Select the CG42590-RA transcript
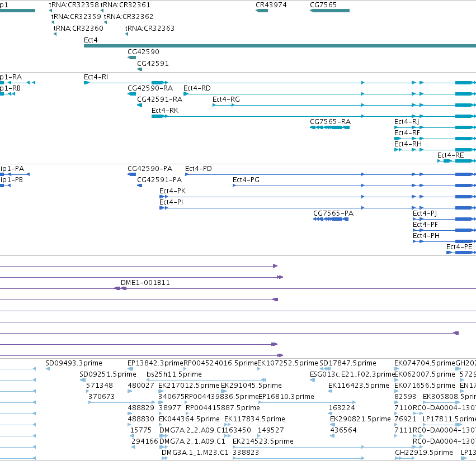 (132, 94)
